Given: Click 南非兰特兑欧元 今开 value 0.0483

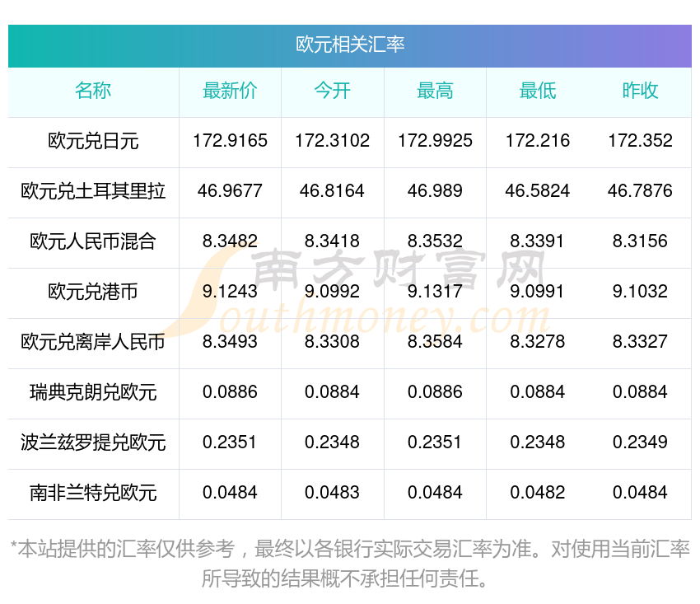Looking at the screenshot, I should 332,492.
